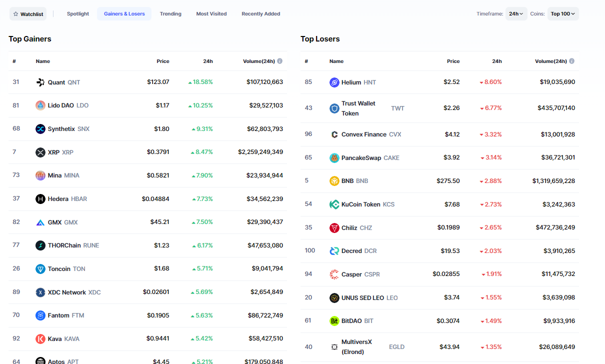Click the PancakeSwap CAKE icon
Screen dimensions: 605x364
(334, 158)
